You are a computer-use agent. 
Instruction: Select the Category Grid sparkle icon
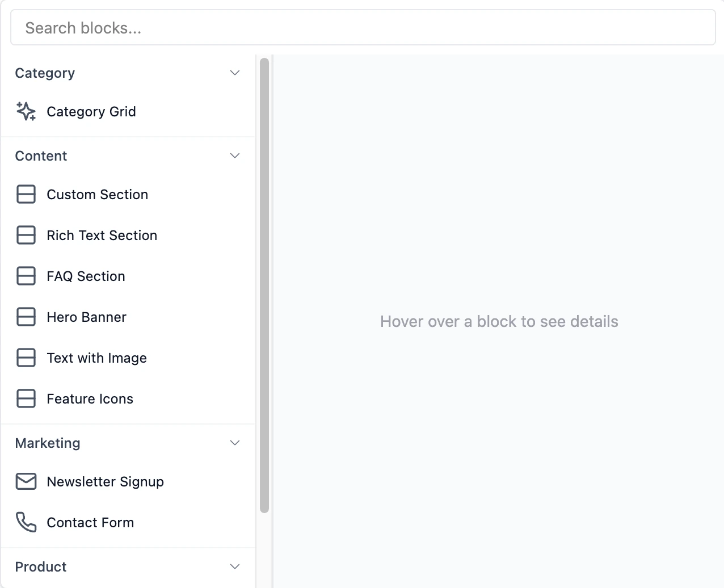pyautogui.click(x=26, y=111)
